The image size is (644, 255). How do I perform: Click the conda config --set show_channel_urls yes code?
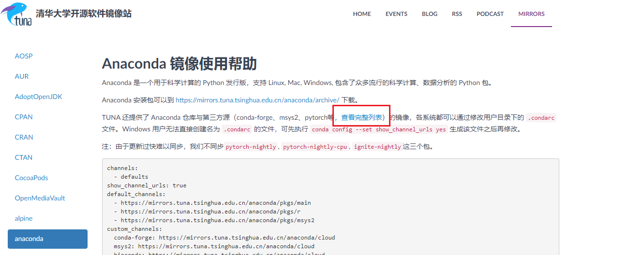(379, 129)
